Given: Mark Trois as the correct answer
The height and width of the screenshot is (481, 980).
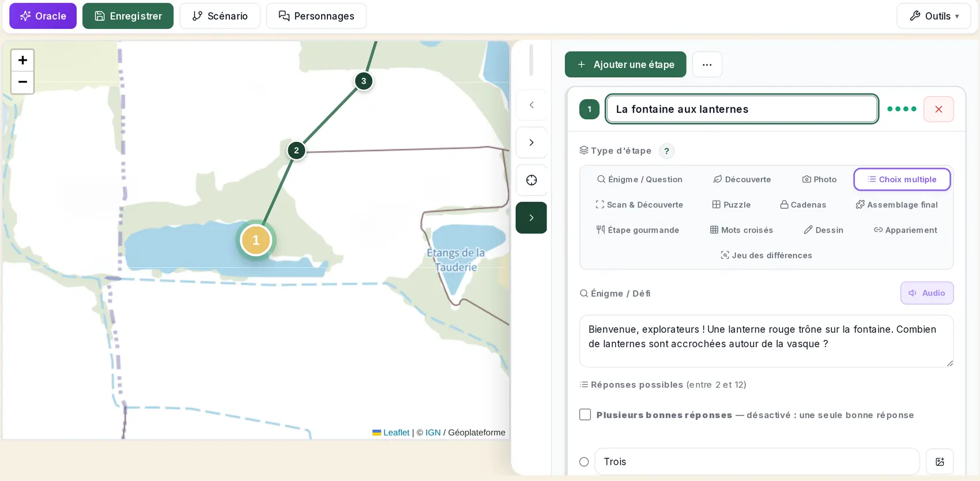Looking at the screenshot, I should [584, 462].
